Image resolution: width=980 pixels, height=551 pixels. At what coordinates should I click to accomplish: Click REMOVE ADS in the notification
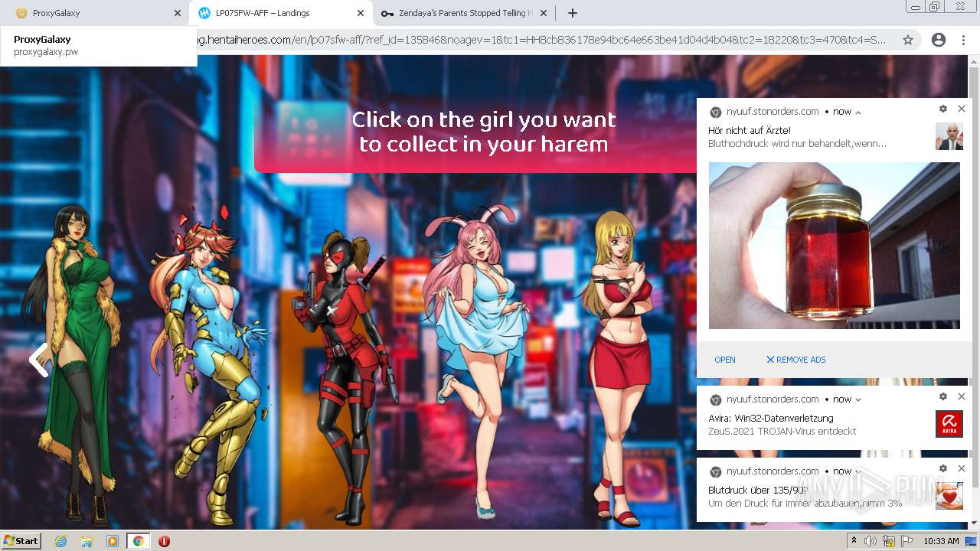(x=796, y=360)
